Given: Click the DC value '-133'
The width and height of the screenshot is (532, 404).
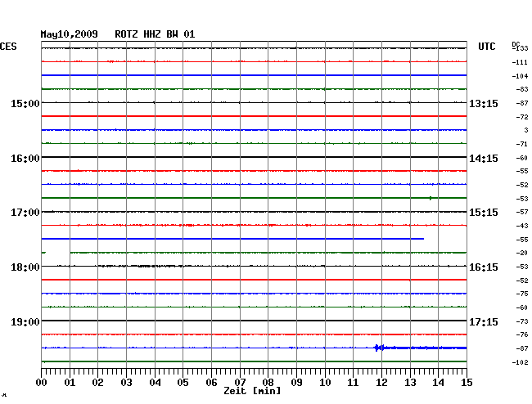Looking at the screenshot, I should click(x=521, y=48).
